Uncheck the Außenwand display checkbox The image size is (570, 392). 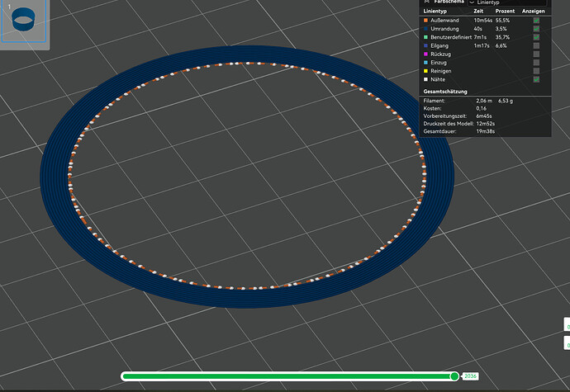click(536, 21)
